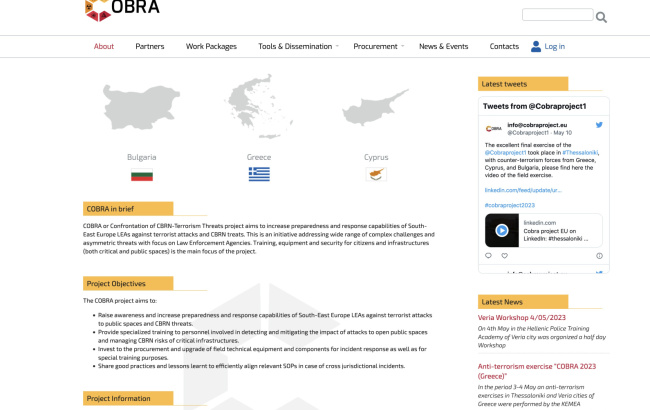Click the search magnifier icon

pos(601,17)
